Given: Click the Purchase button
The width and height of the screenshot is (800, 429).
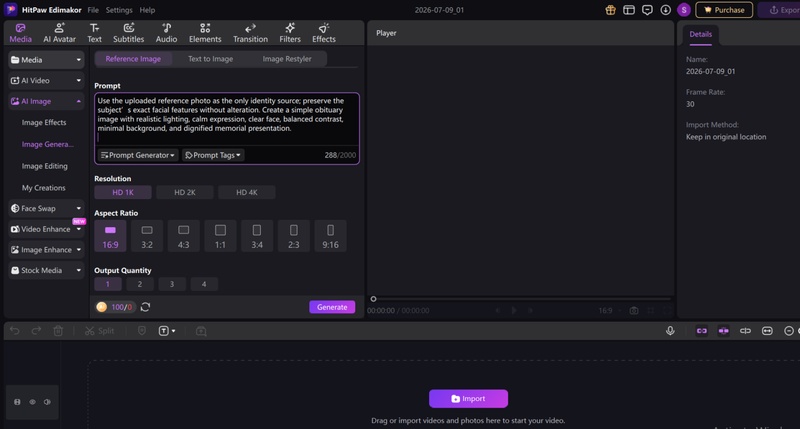Looking at the screenshot, I should [x=724, y=10].
